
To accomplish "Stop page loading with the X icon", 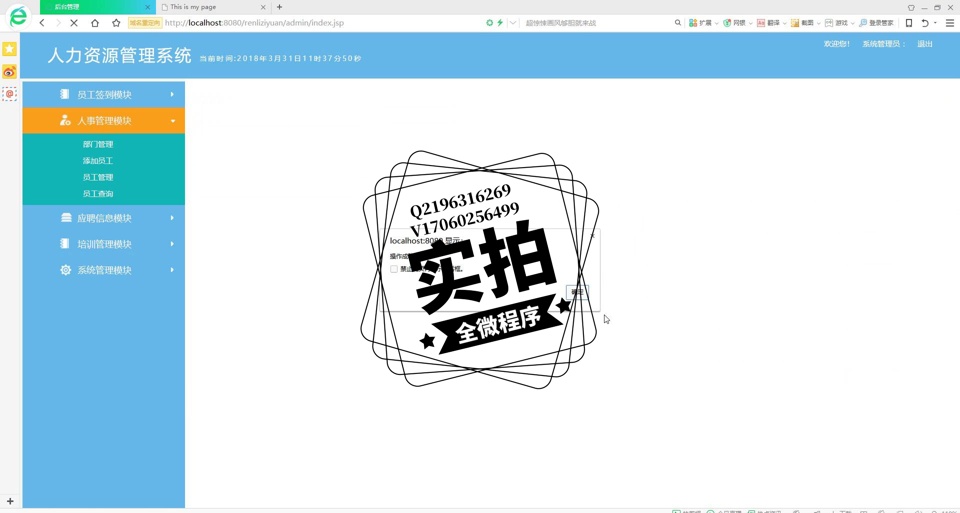I will tap(74, 22).
